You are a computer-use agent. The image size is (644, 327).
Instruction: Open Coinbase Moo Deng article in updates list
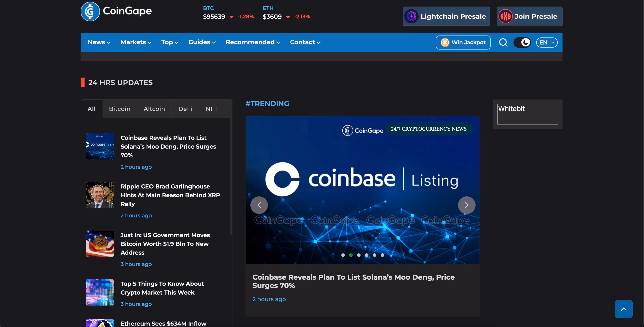(x=168, y=146)
